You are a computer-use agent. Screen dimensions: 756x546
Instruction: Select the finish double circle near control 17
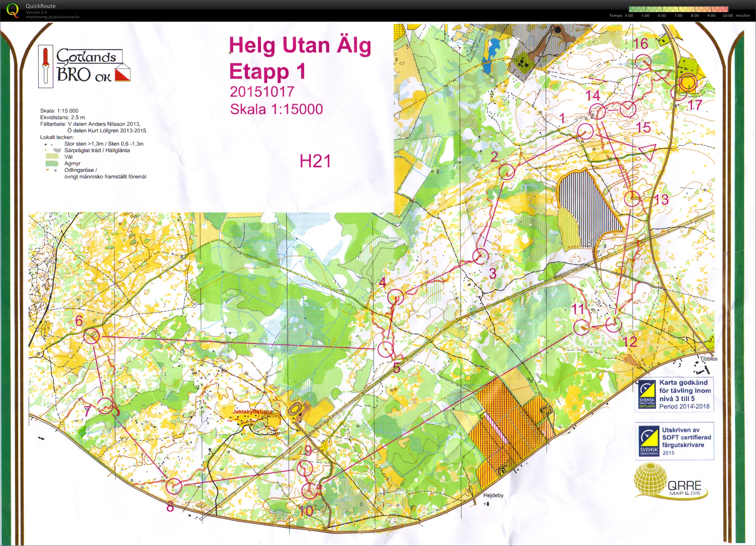coord(688,83)
